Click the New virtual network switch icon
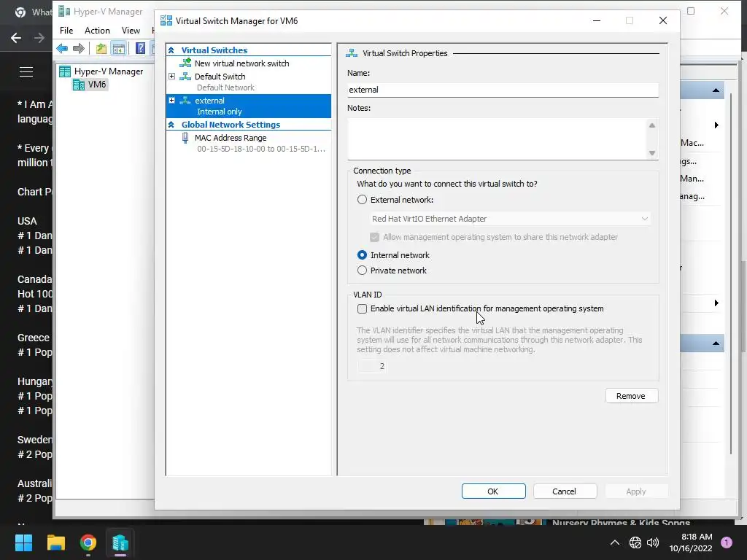 tap(185, 63)
